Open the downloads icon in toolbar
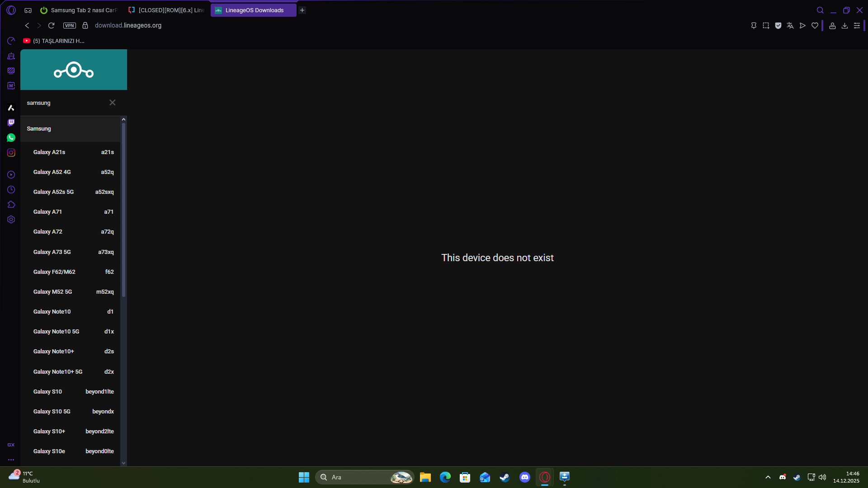Viewport: 868px width, 488px height. point(844,26)
